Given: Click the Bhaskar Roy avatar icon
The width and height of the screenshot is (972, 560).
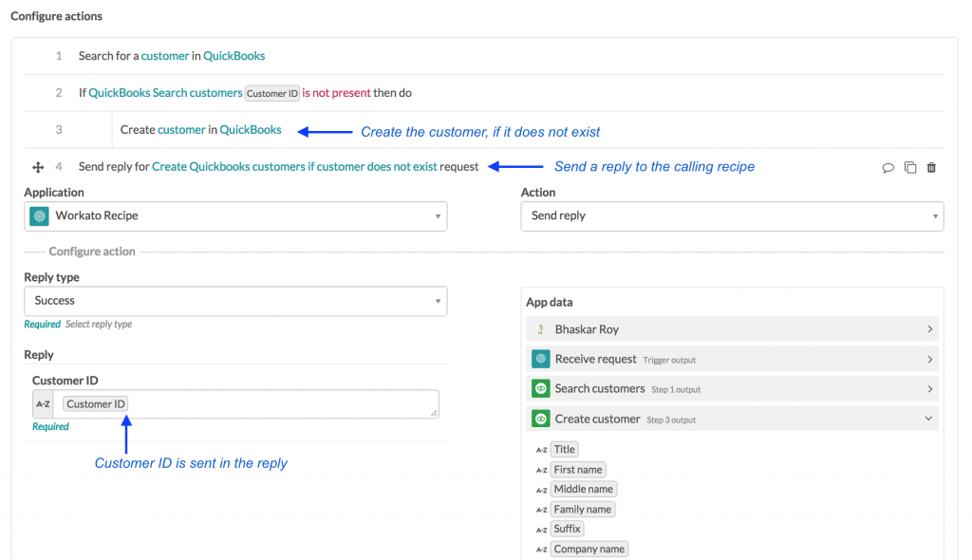Looking at the screenshot, I should tap(540, 328).
